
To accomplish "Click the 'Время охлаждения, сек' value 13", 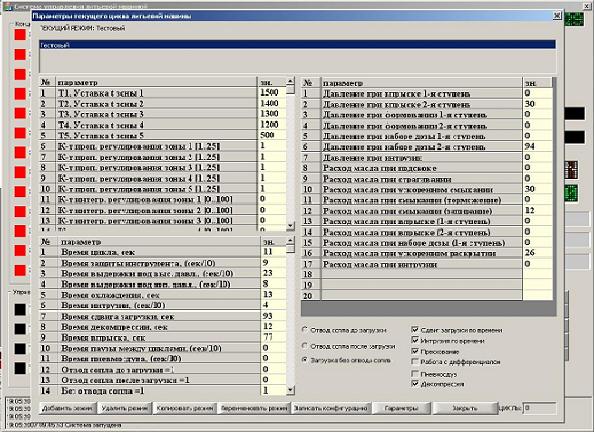I will [274, 295].
